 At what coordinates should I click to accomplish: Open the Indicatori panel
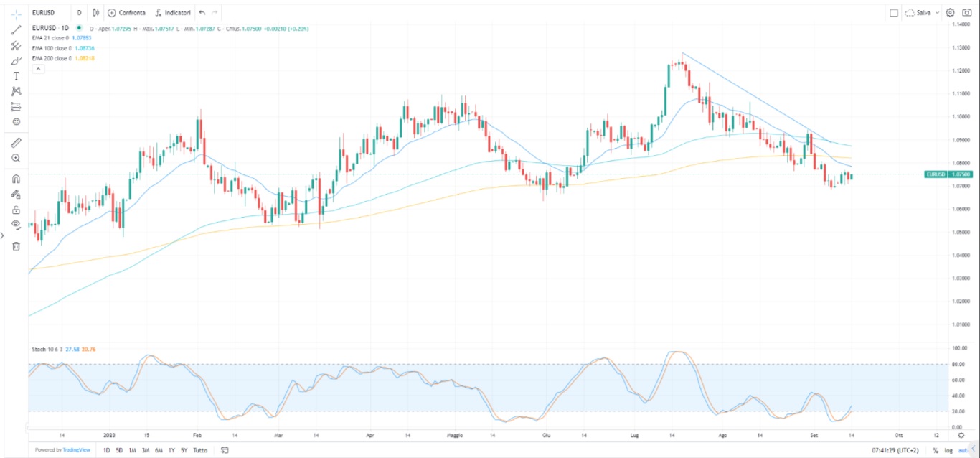(x=172, y=12)
